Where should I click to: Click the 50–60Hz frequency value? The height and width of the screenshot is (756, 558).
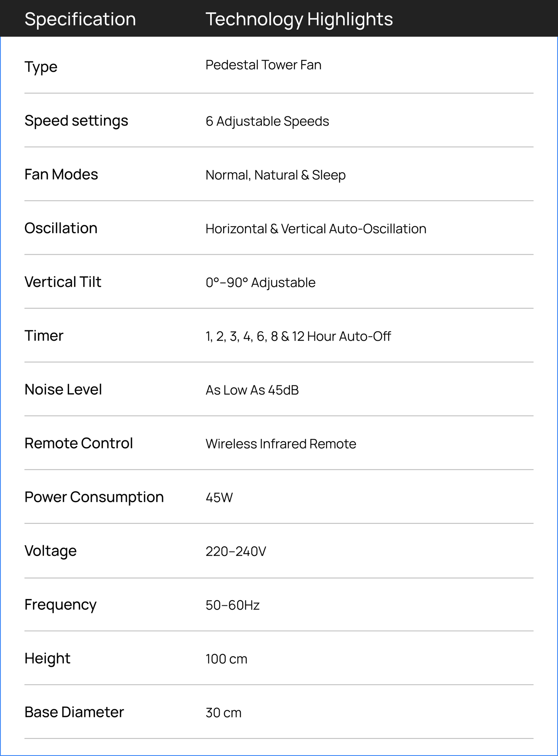[x=232, y=605]
